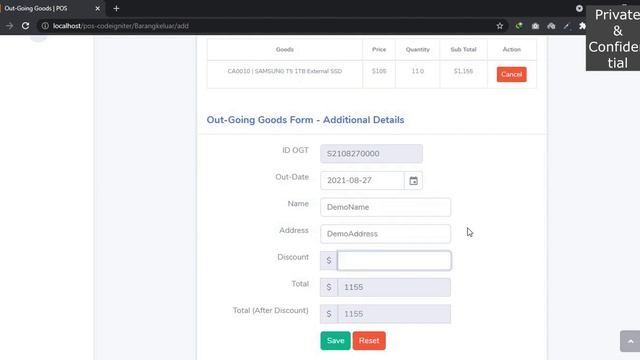Open the browser extensions puzzle icon
The image size is (640, 360).
click(x=582, y=26)
